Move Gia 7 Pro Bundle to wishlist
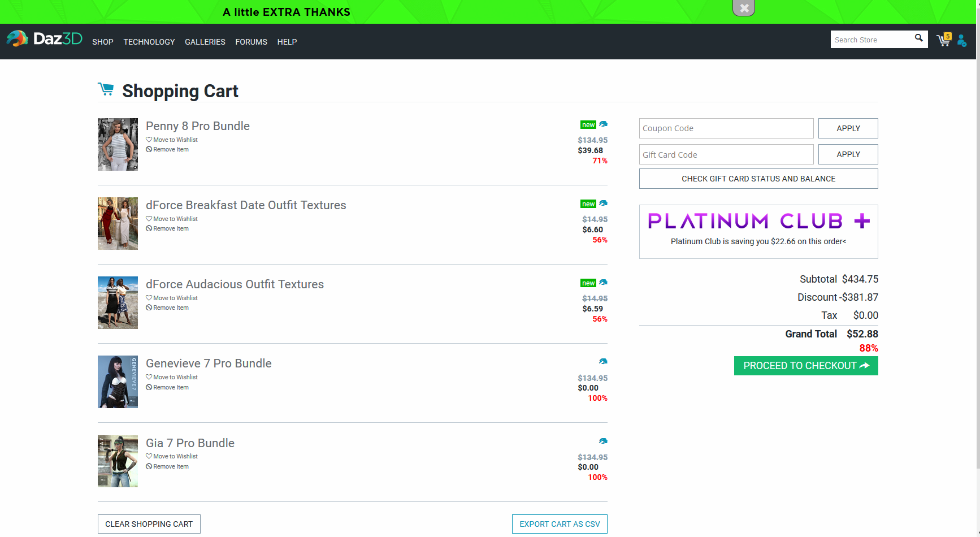Screen dimensions: 980x537 172,456
